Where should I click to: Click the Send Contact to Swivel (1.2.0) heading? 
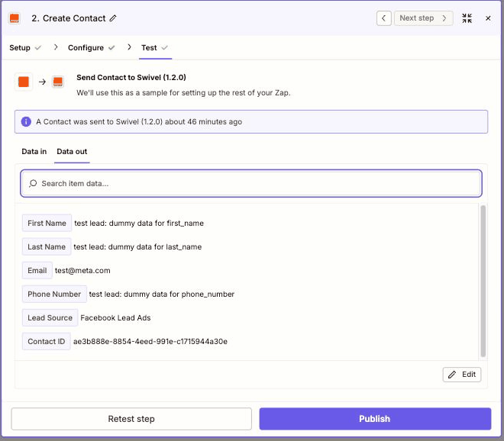pyautogui.click(x=131, y=77)
